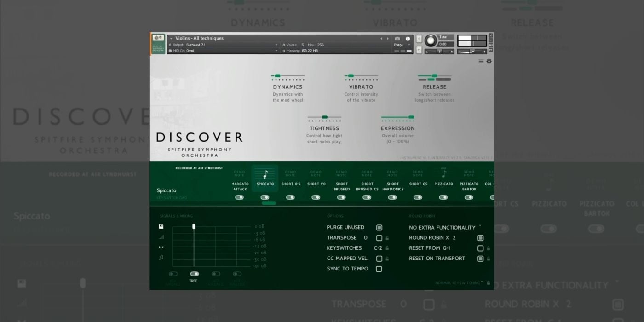644x322 pixels.
Task: Toggle the Spiccato articulation switch
Action: (265, 197)
